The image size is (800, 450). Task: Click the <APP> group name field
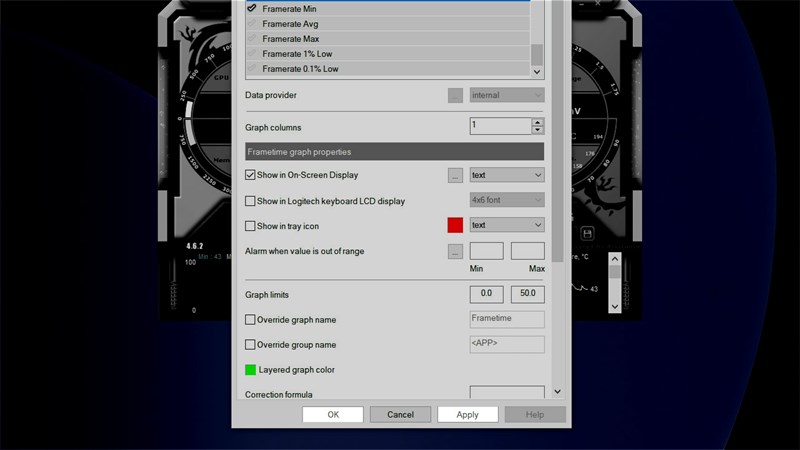(507, 344)
